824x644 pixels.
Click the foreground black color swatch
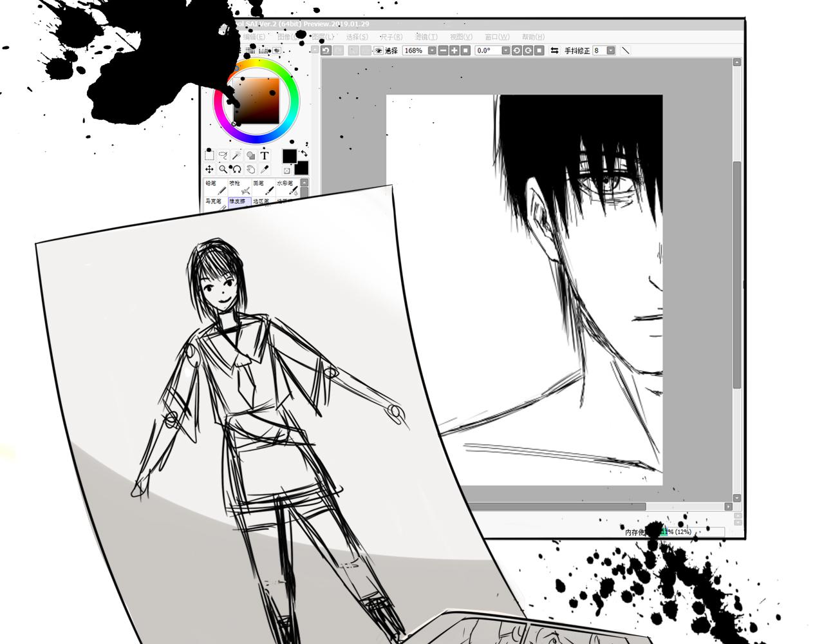coord(290,156)
